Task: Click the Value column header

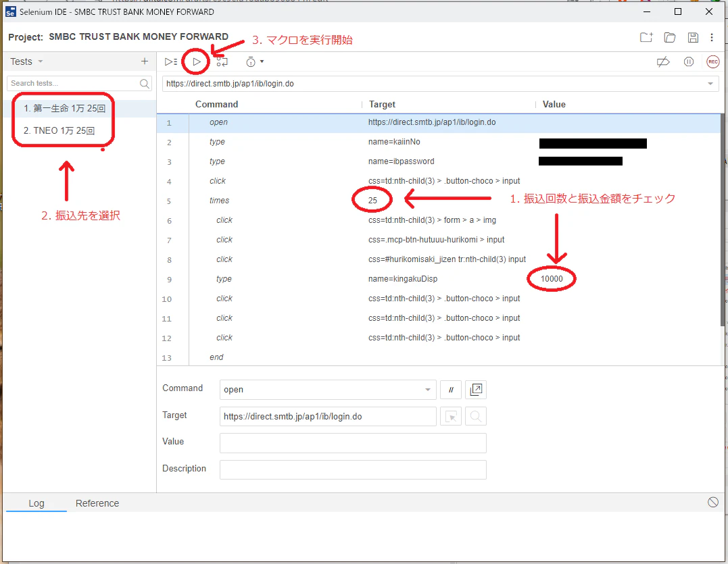Action: click(x=554, y=105)
